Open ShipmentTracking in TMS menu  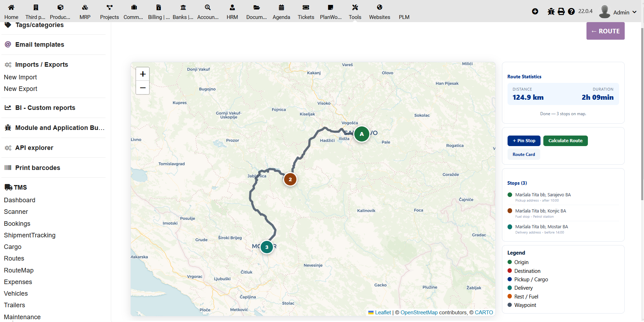[30, 235]
